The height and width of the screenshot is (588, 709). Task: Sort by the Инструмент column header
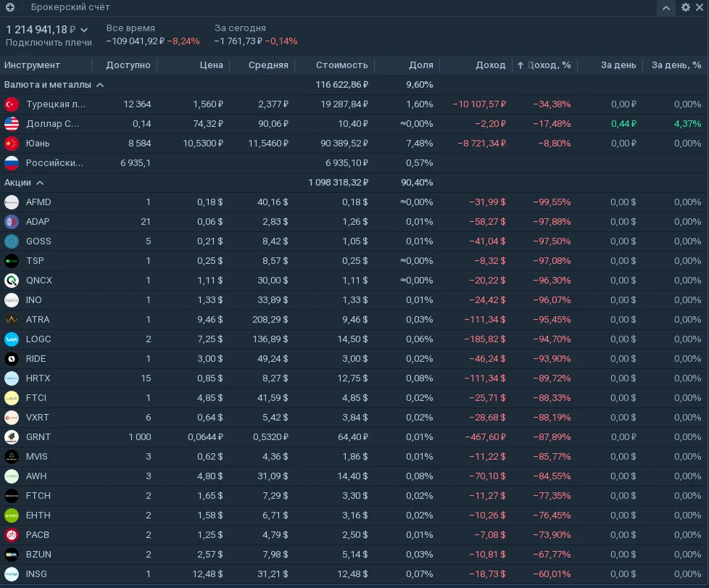pyautogui.click(x=32, y=65)
